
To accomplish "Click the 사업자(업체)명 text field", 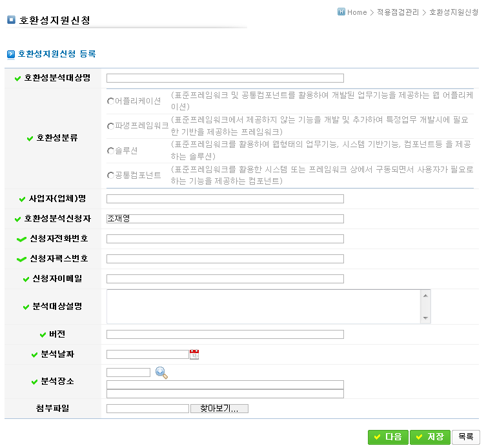I will 225,199.
